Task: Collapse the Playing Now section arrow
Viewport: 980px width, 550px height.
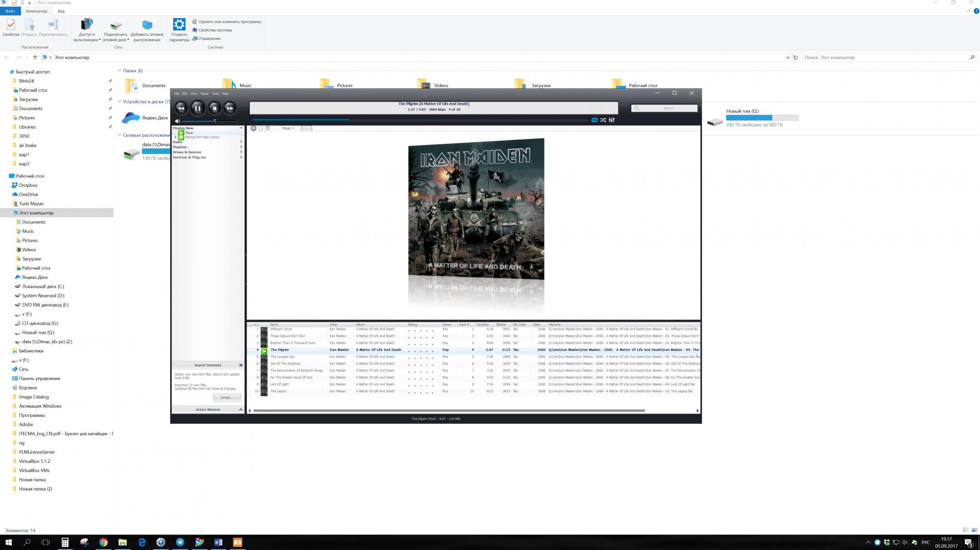Action: click(x=241, y=128)
